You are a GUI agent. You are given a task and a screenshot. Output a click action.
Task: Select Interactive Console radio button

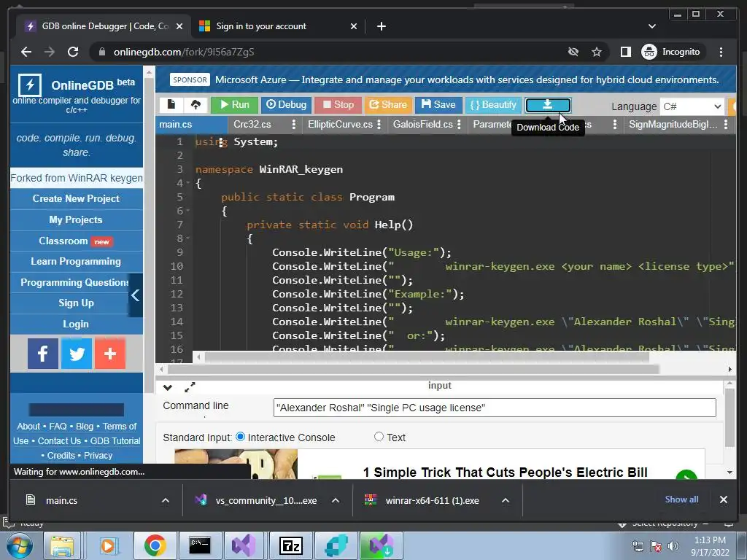(x=241, y=437)
